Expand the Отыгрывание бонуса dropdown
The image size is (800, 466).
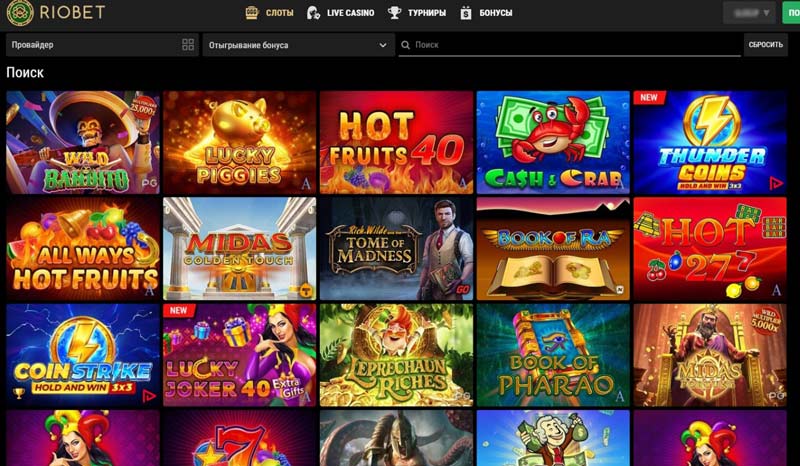[x=298, y=45]
